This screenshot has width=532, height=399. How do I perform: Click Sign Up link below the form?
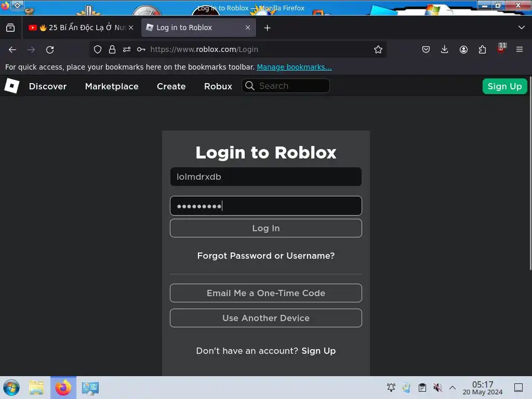[x=318, y=351]
